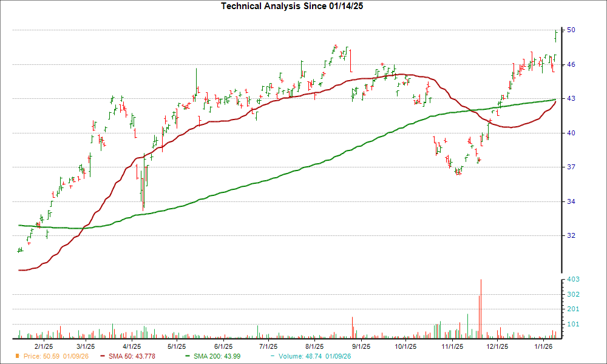Click the SMA 200: 43.99 legend text

pyautogui.click(x=217, y=357)
